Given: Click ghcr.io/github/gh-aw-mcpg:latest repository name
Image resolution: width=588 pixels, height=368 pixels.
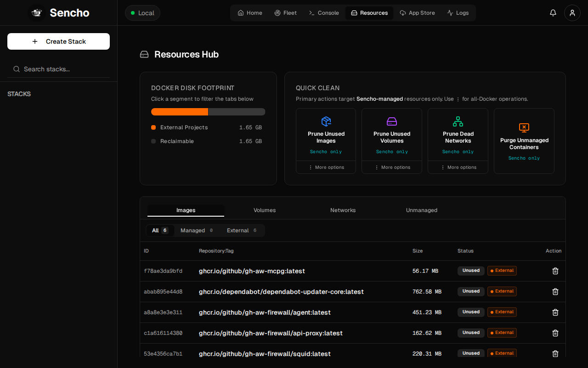Looking at the screenshot, I should tap(252, 271).
